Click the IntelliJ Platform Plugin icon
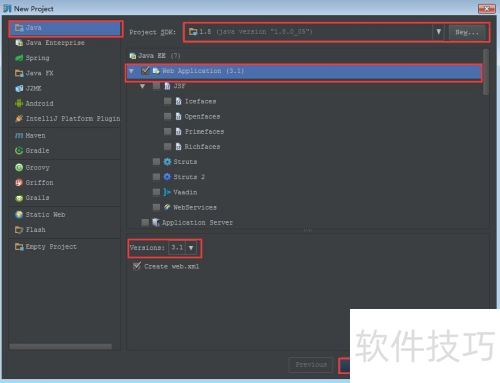 [x=19, y=118]
